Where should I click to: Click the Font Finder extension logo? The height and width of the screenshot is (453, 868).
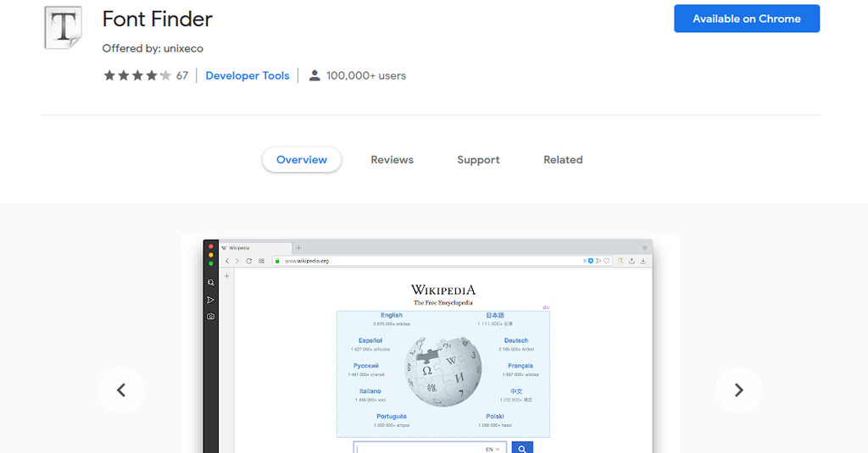[63, 28]
